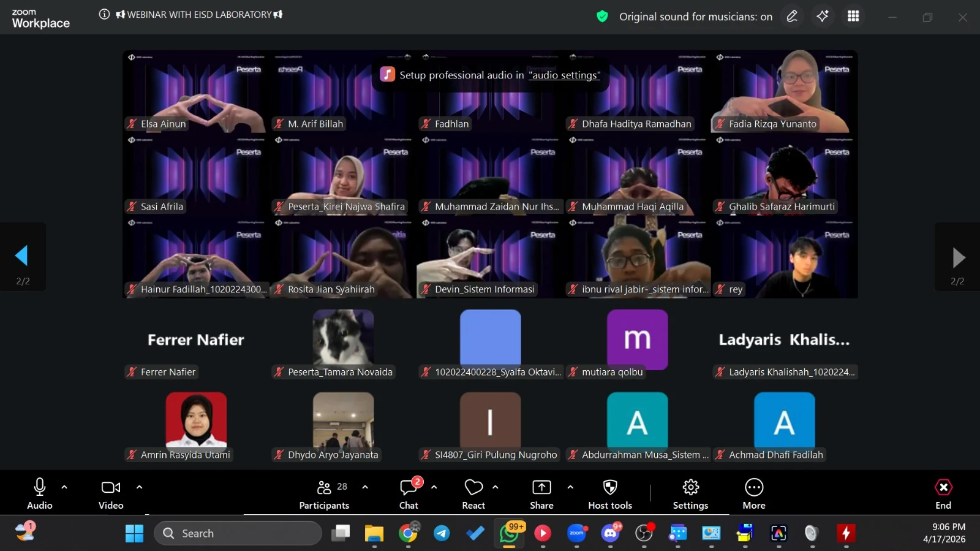Toggle the Audio microphone button
The height and width of the screenshot is (551, 980).
(40, 493)
